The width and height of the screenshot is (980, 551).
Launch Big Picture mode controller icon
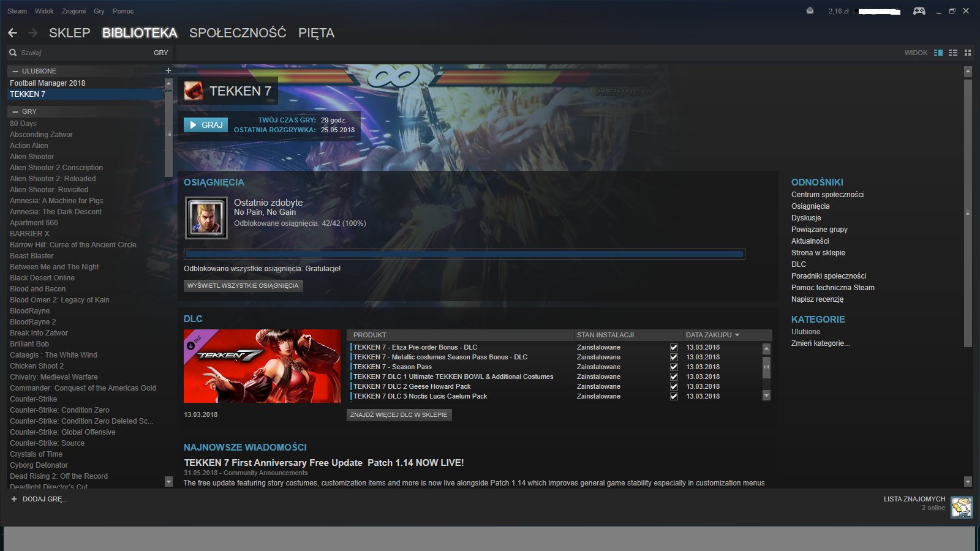919,10
